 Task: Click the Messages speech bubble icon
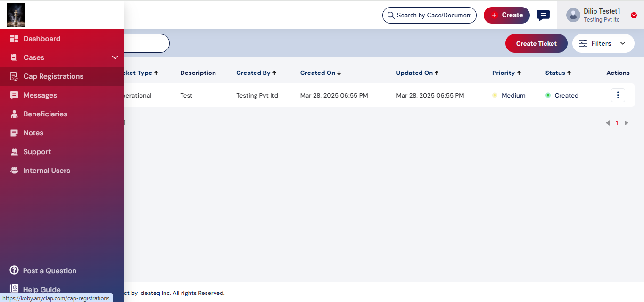click(x=14, y=95)
